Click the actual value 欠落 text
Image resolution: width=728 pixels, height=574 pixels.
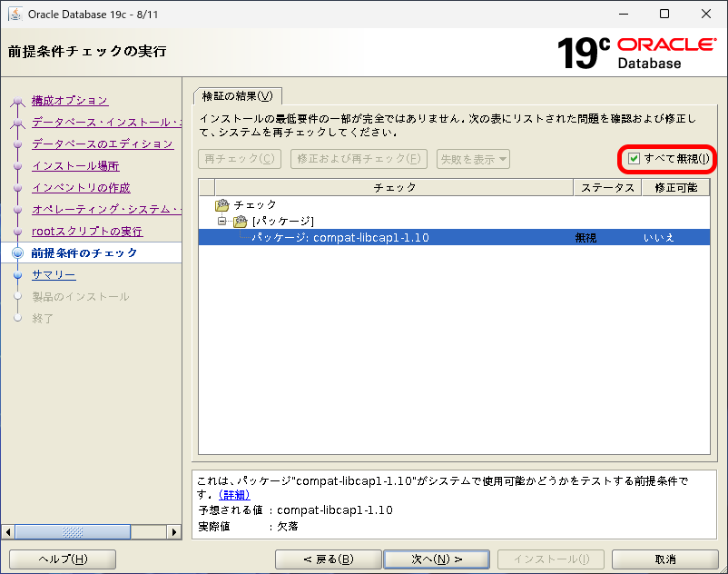[288, 526]
